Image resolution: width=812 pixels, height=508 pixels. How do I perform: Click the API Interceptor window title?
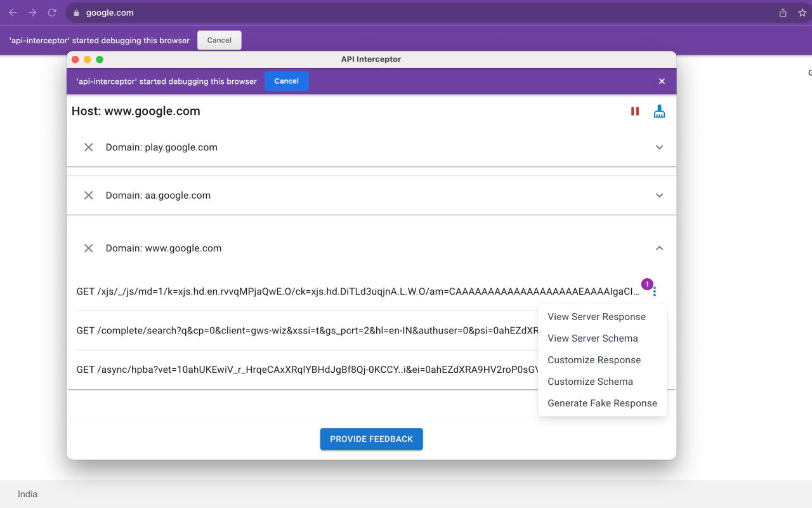tap(371, 59)
